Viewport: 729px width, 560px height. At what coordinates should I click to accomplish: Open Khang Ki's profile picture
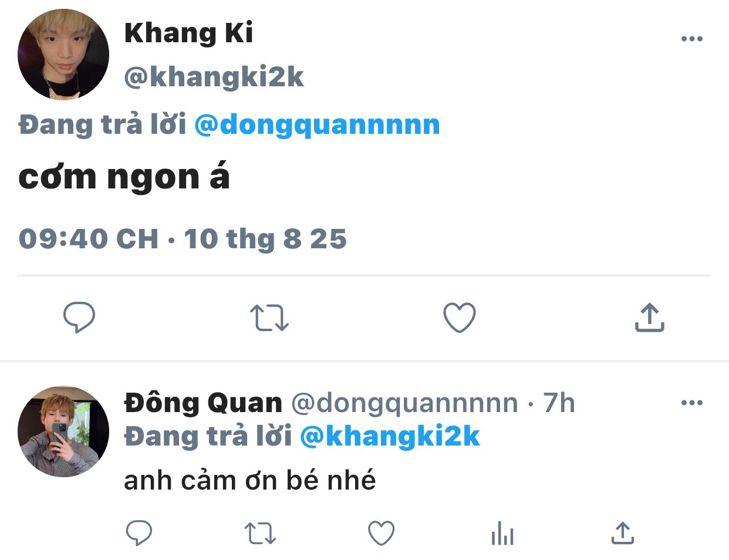63,55
